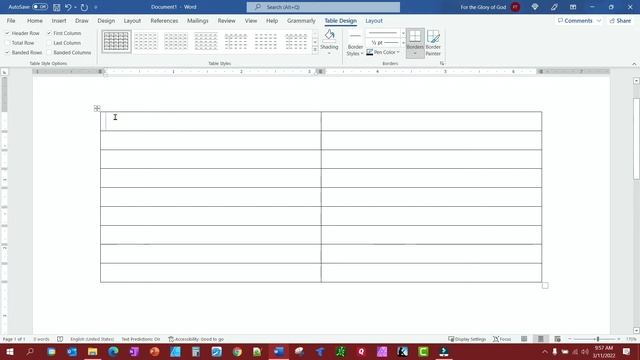Click the Redo arrow icon
Image resolution: width=640 pixels, height=360 pixels.
[84, 7]
